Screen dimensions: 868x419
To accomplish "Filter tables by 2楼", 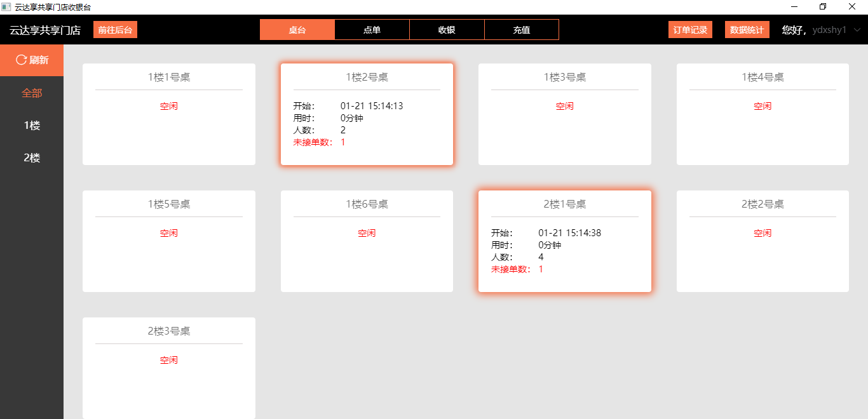I will coord(32,157).
